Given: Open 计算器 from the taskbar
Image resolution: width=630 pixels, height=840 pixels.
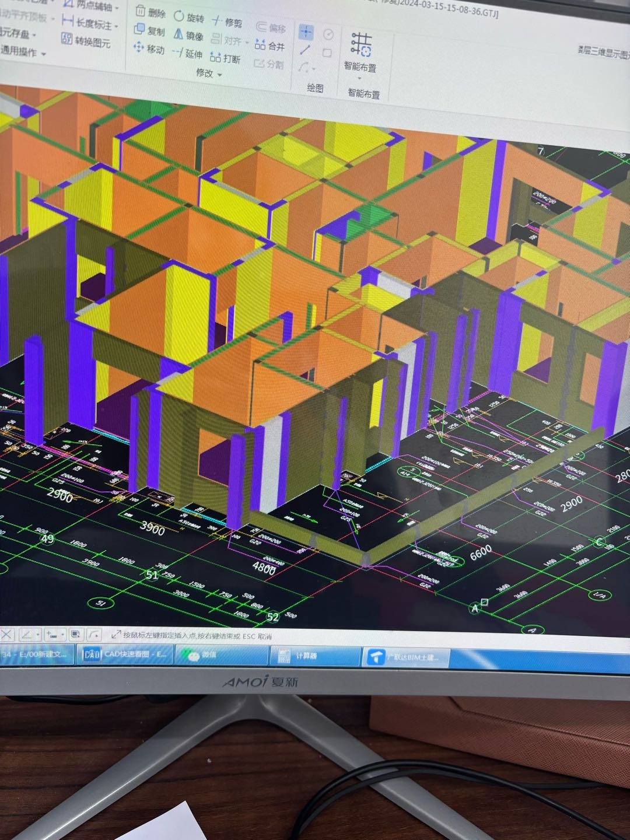Looking at the screenshot, I should click(316, 656).
